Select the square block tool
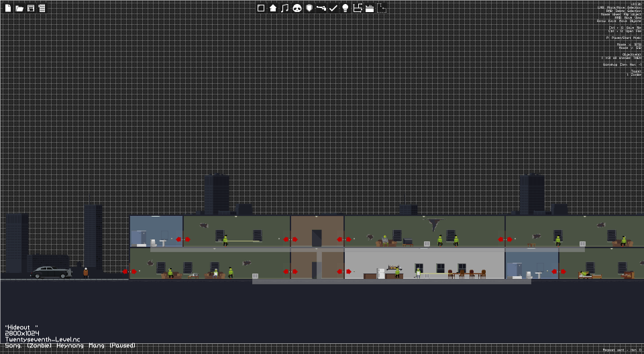The width and height of the screenshot is (644, 354). 261,8
